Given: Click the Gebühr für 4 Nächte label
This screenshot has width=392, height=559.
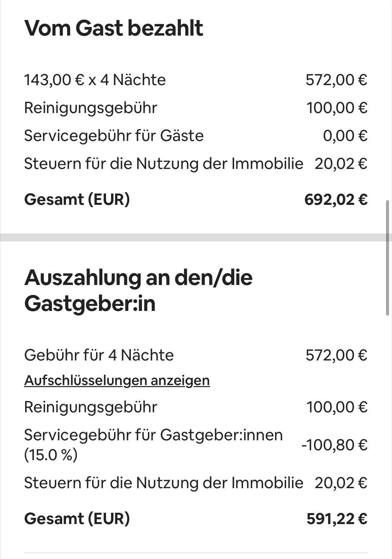Looking at the screenshot, I should coord(99,355).
